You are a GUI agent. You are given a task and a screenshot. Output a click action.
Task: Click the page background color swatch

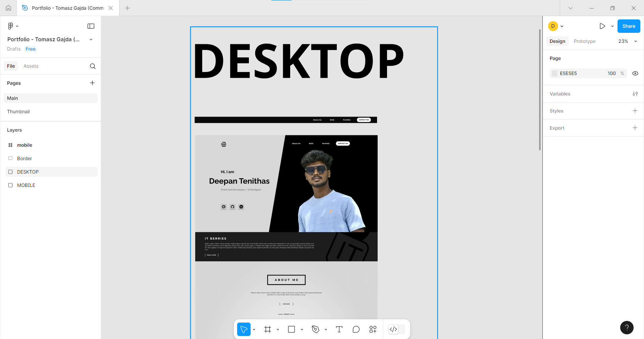point(555,73)
